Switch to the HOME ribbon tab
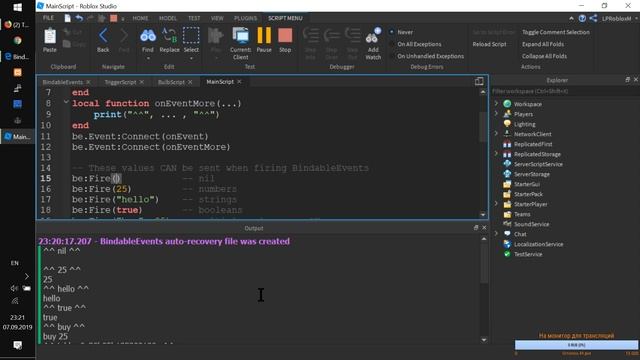The image size is (640, 360). click(140, 18)
